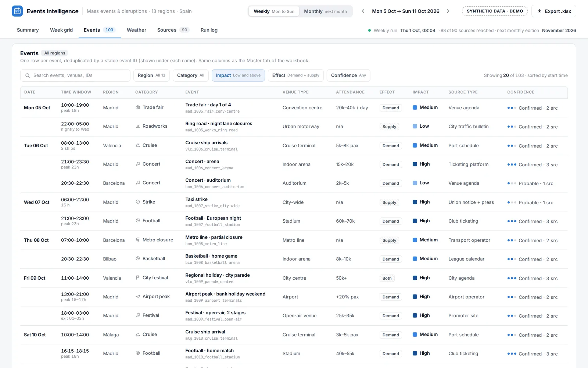588x368 pixels.
Task: Click event Regional holiday city parade
Action: [x=218, y=275]
